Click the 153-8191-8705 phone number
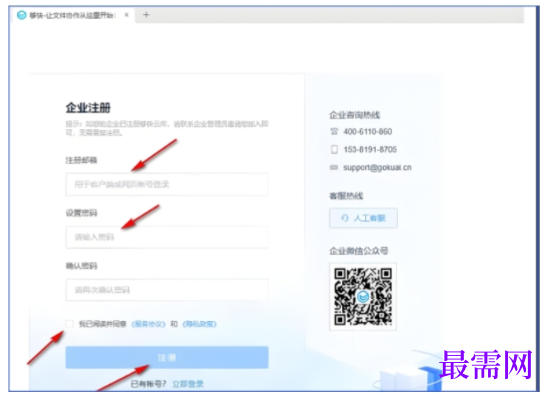 [370, 150]
